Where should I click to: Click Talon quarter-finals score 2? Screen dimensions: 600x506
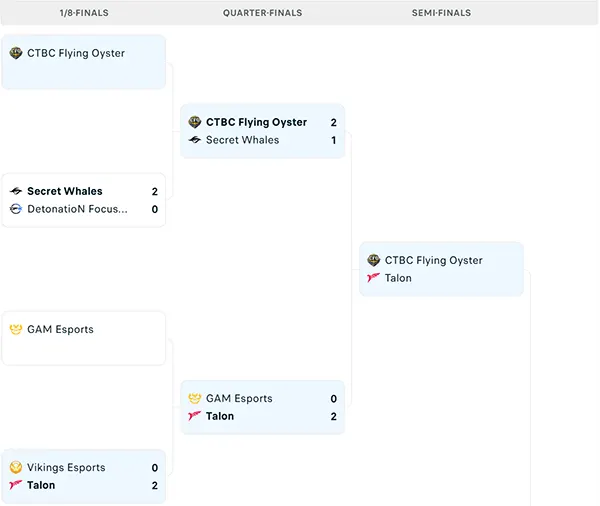[x=334, y=416]
